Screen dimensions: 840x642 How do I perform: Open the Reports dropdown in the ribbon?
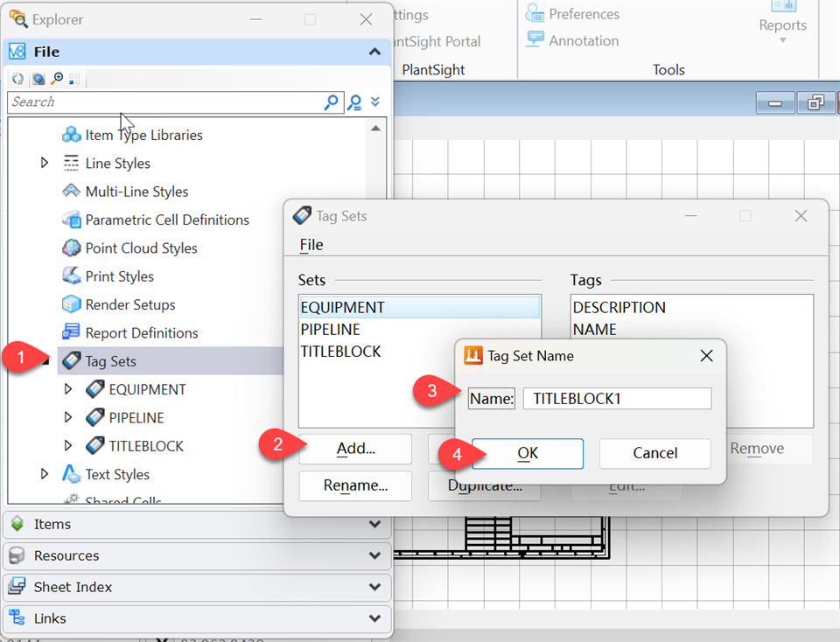[x=782, y=23]
